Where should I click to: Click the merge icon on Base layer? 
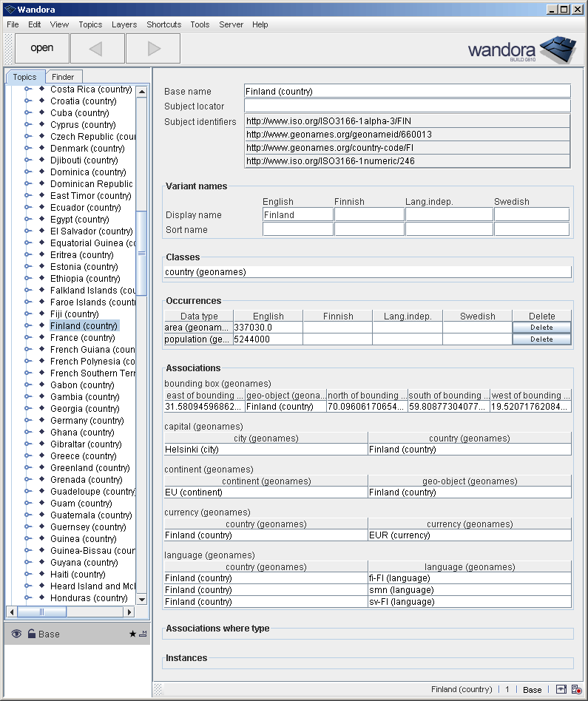coord(142,634)
